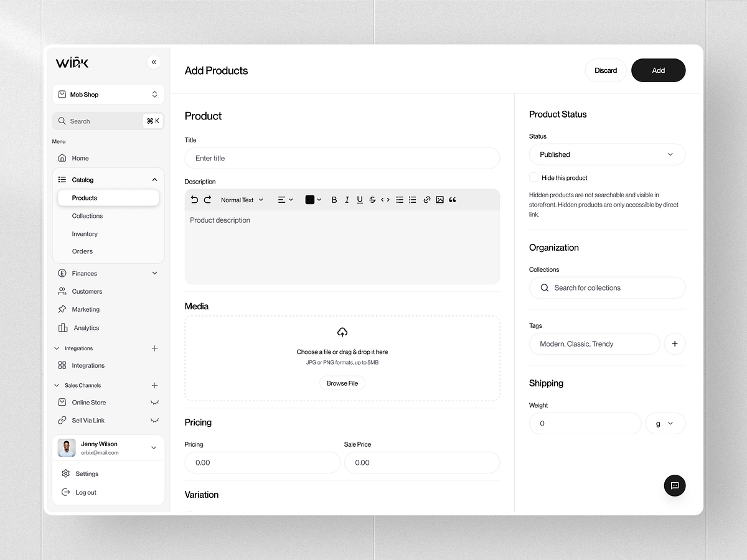The width and height of the screenshot is (747, 560).
Task: Open the Published status dropdown
Action: [x=607, y=154]
